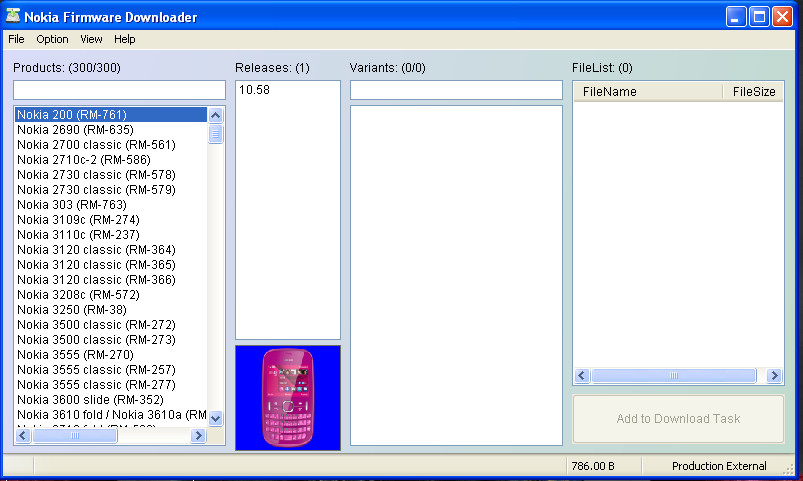Select Nokia 2730 classic (RM-578)

point(111,175)
